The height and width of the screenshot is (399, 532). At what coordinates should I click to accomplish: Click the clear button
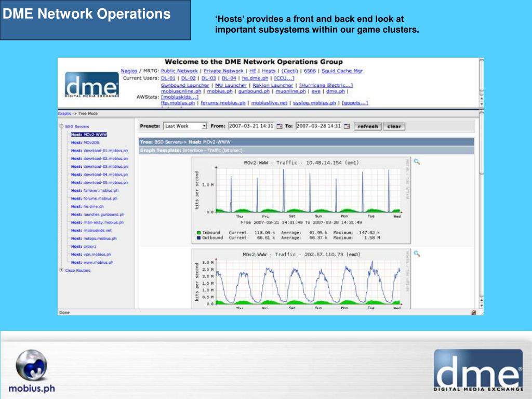coord(394,126)
